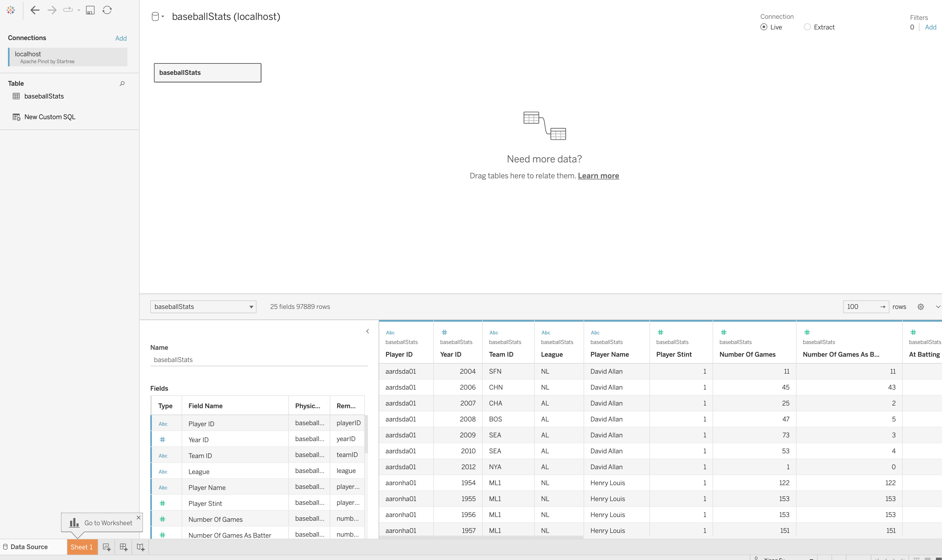Image resolution: width=942 pixels, height=560 pixels.
Task: Undo the last action with the back arrow
Action: point(35,10)
